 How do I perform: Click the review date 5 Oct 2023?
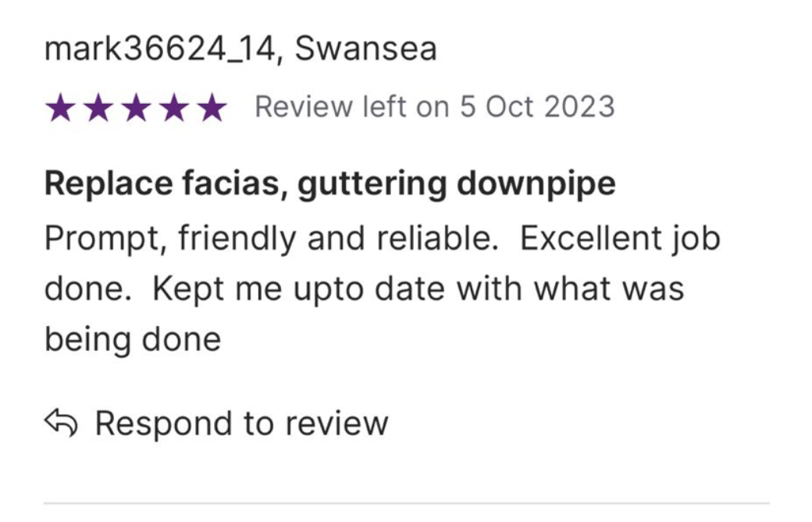point(537,107)
